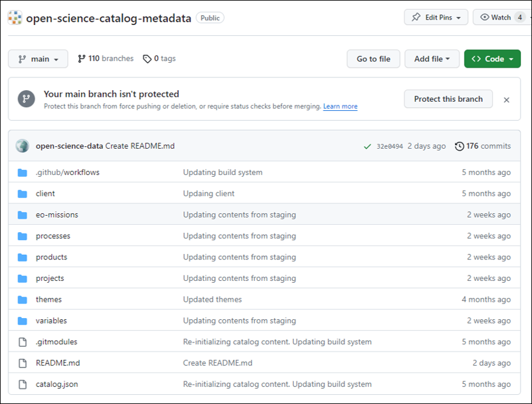Open the .github/workflows folder
The image size is (532, 404).
click(68, 172)
